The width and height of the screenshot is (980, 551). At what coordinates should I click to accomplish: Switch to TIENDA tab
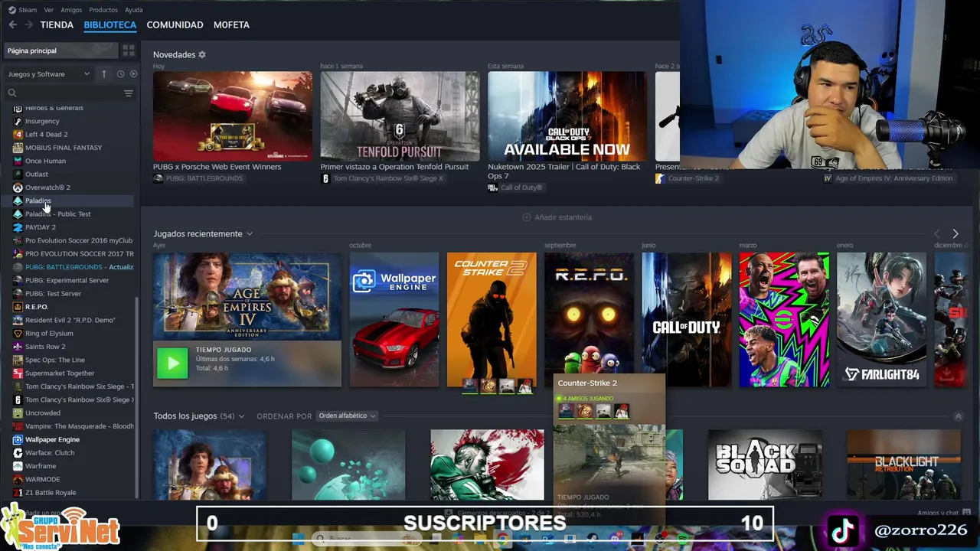click(x=57, y=24)
